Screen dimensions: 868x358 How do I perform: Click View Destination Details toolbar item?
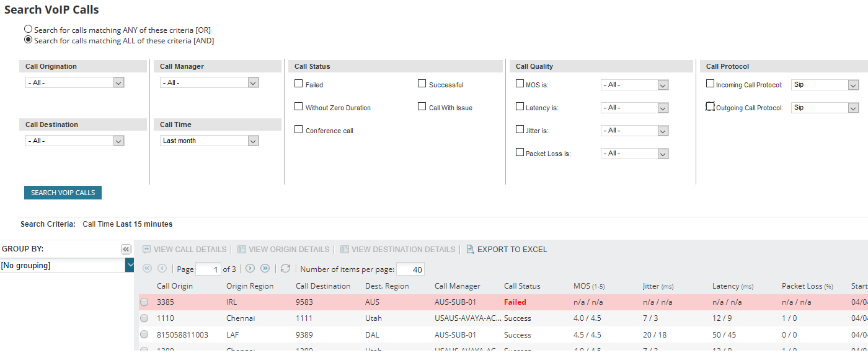pyautogui.click(x=397, y=250)
